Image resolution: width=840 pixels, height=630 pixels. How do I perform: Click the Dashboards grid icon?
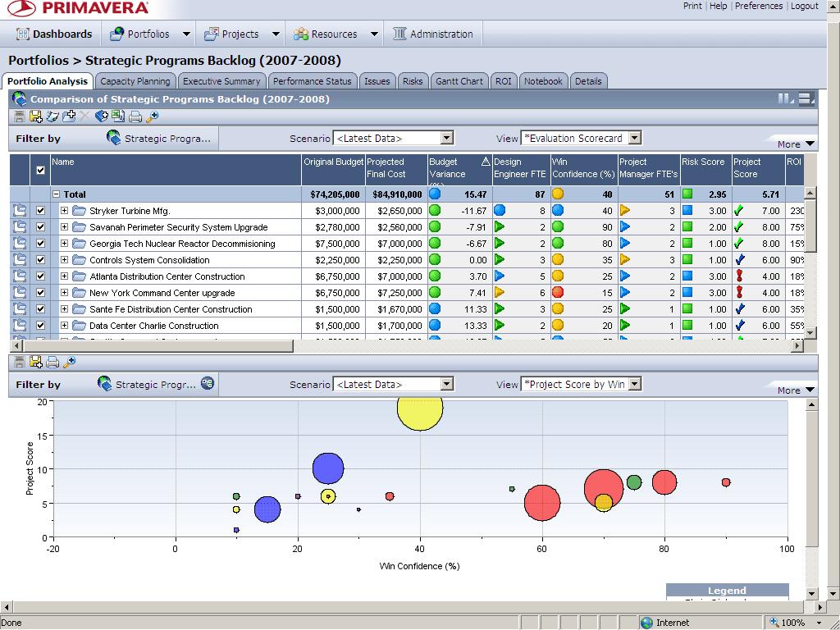22,34
